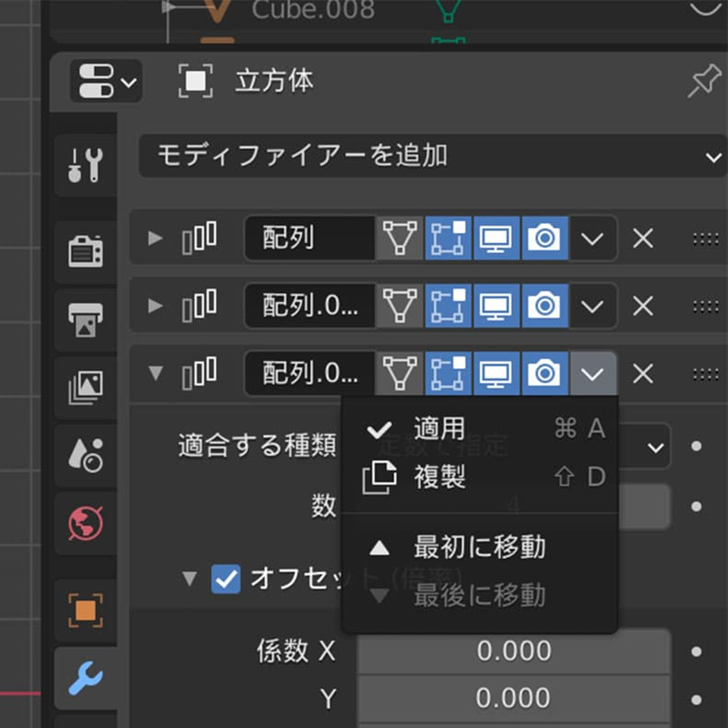Toggle the オフセット (倍率) checkbox
This screenshot has height=728, width=728.
click(225, 578)
